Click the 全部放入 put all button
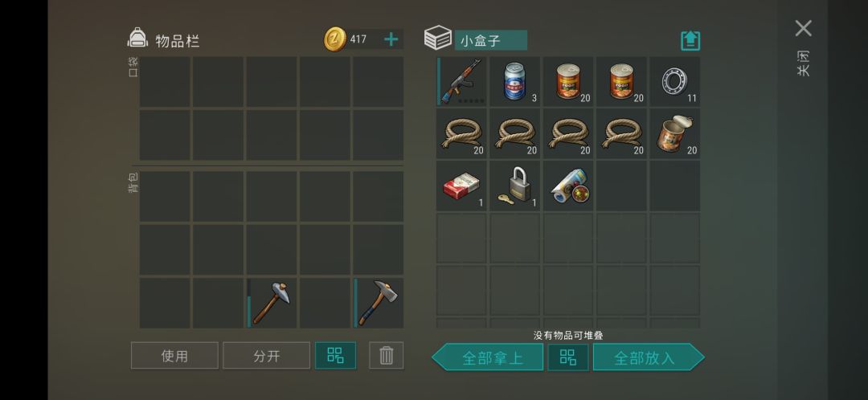868x400 pixels. tap(649, 357)
